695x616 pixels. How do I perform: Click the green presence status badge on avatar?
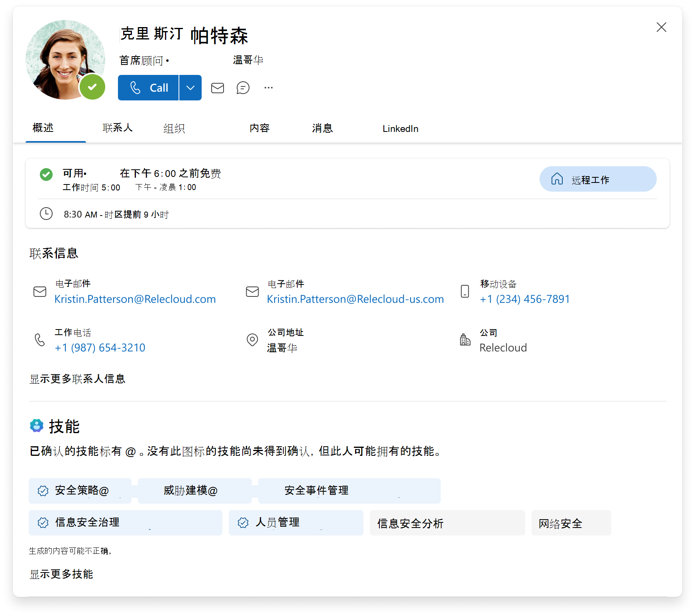coord(92,87)
